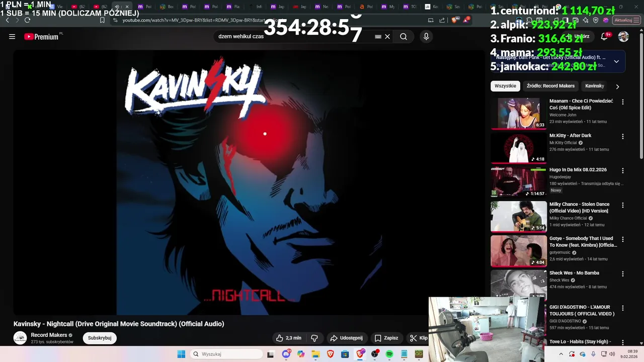This screenshot has height=362, width=644.
Task: Go back in the browser
Action: coord(7,20)
